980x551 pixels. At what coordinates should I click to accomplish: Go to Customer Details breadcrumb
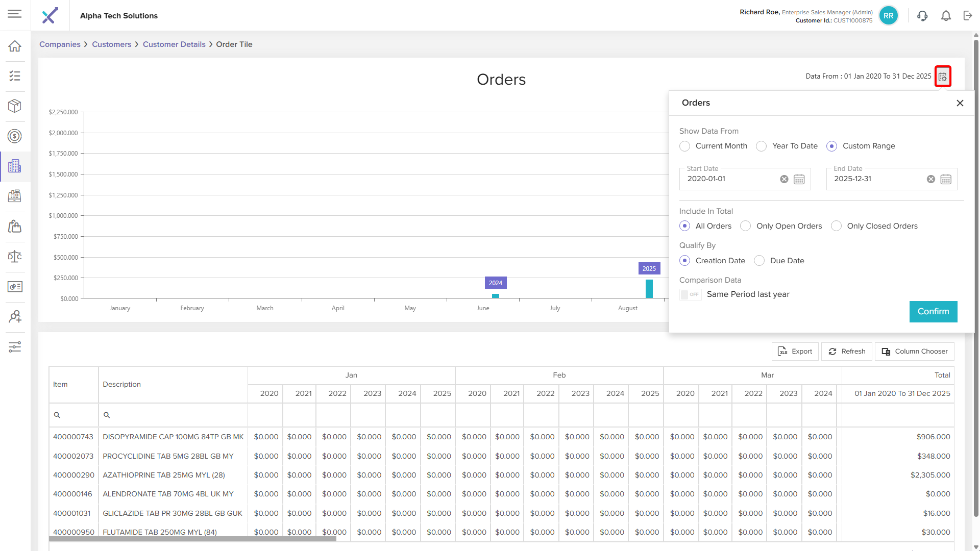pyautogui.click(x=174, y=44)
